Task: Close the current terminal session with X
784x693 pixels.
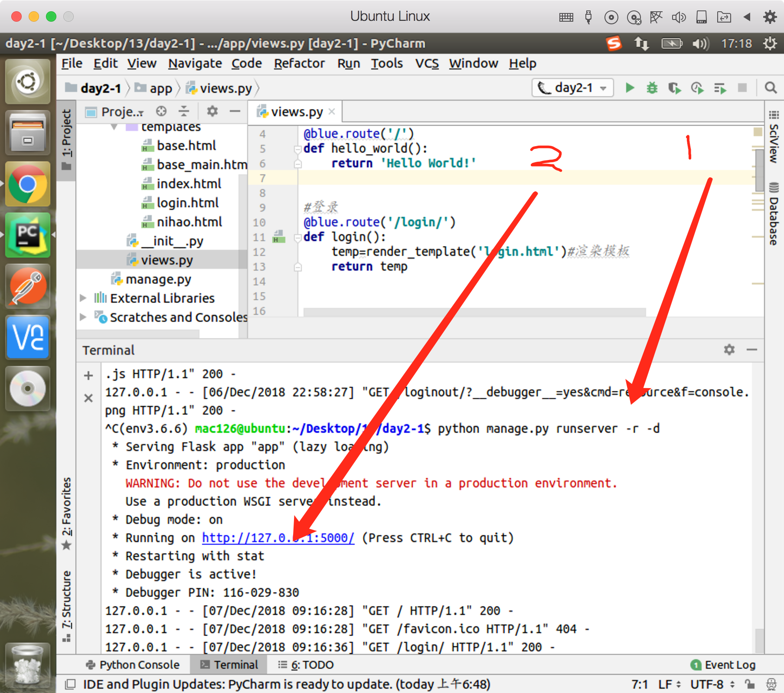Action: pos(88,398)
